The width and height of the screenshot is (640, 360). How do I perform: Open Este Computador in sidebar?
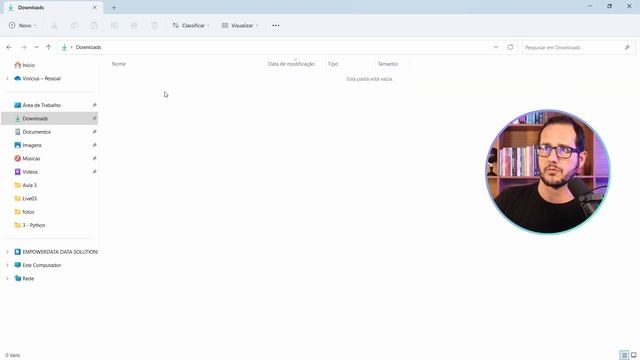[38, 265]
